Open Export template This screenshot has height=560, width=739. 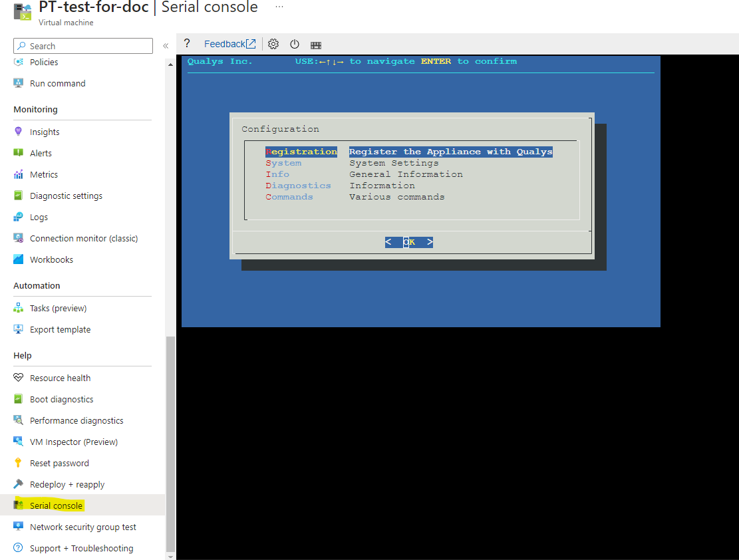click(61, 329)
